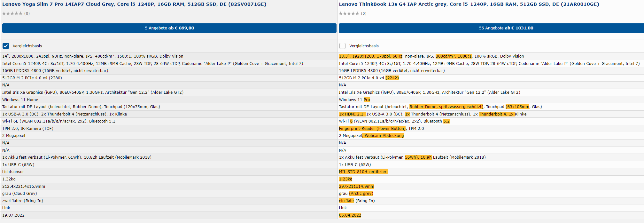Click date 19.07.2022

(x=13, y=215)
